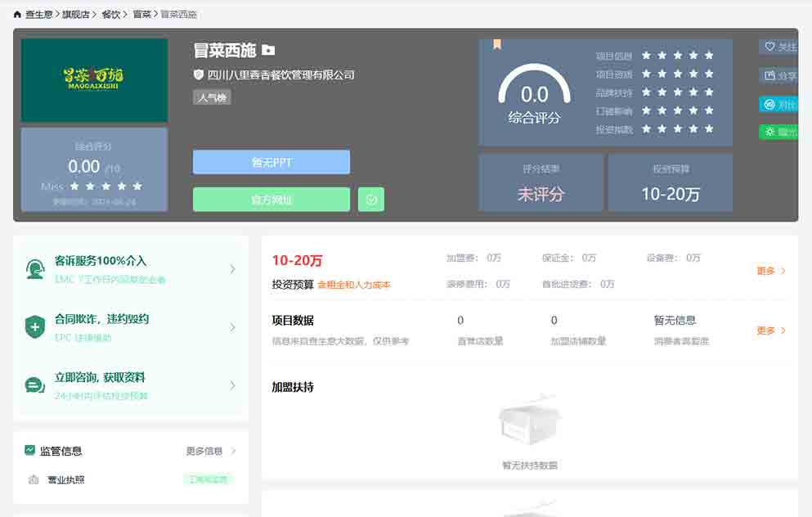Viewport: 812px width, 517px height.
Task: Expand the 合同欺诈，违约毁约 row arrow
Action: click(232, 327)
